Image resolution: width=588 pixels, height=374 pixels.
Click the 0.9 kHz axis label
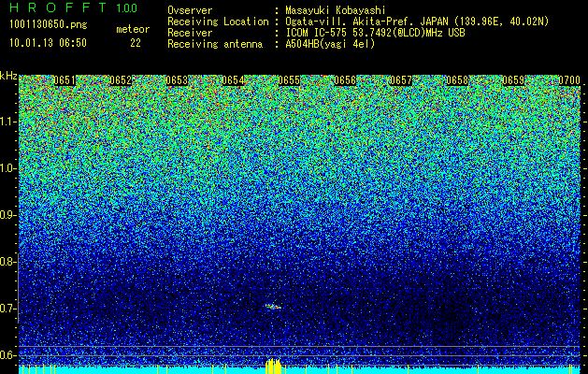(x=7, y=215)
